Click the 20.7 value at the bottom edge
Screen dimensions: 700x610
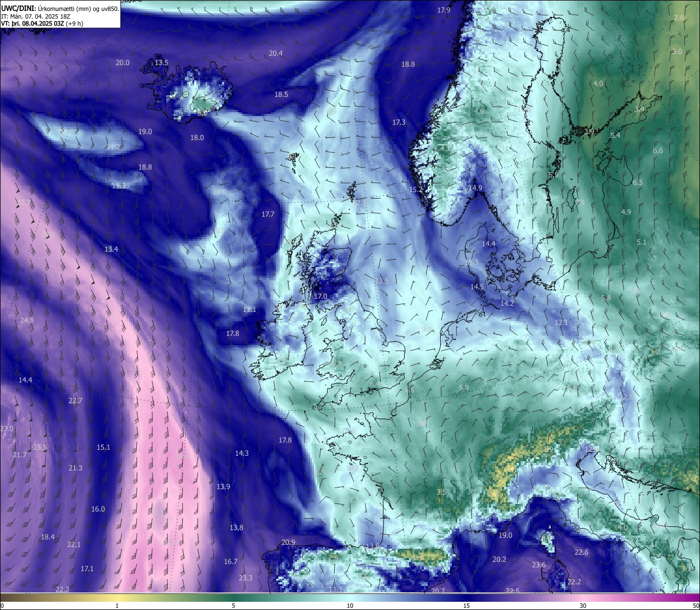(x=437, y=591)
